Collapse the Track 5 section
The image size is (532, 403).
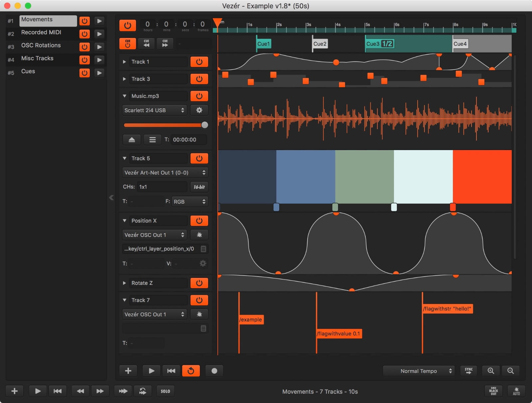coord(125,158)
